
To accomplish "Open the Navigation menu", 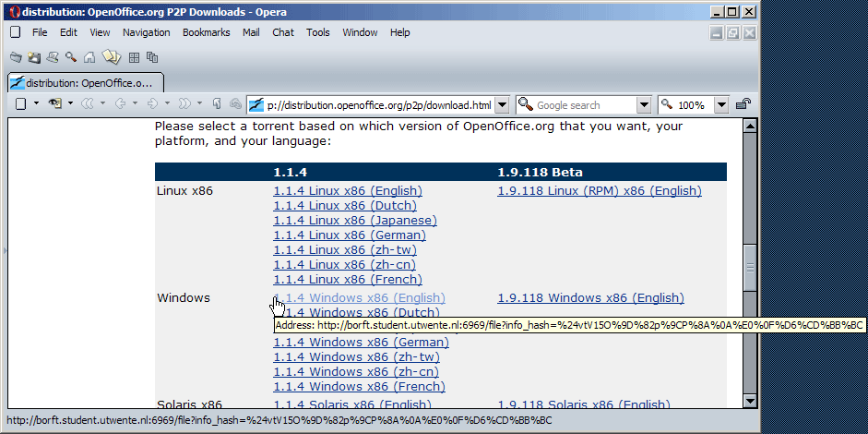I will pyautogui.click(x=146, y=32).
